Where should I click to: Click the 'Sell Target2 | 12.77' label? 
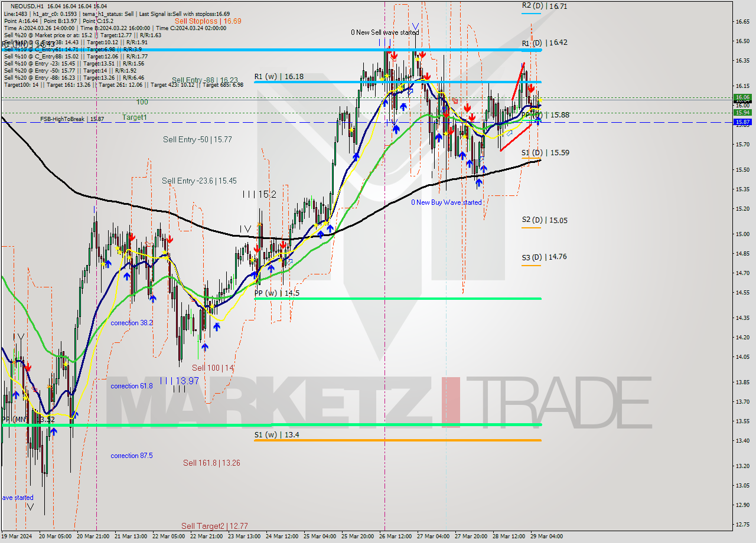(x=214, y=526)
